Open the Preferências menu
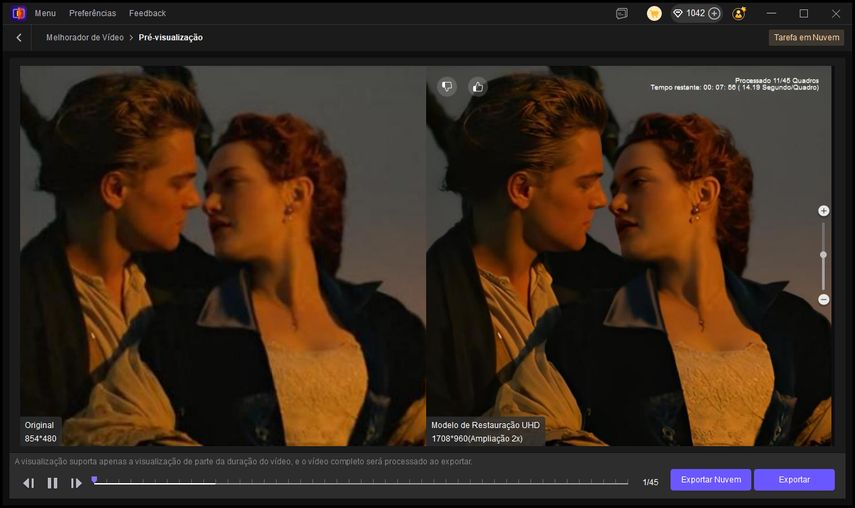855x508 pixels. [x=92, y=13]
